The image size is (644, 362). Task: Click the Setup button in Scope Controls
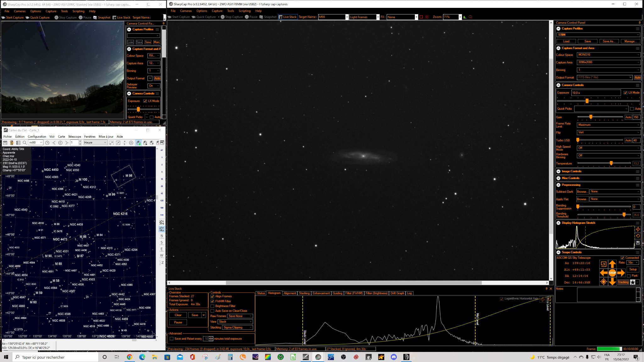(x=633, y=269)
